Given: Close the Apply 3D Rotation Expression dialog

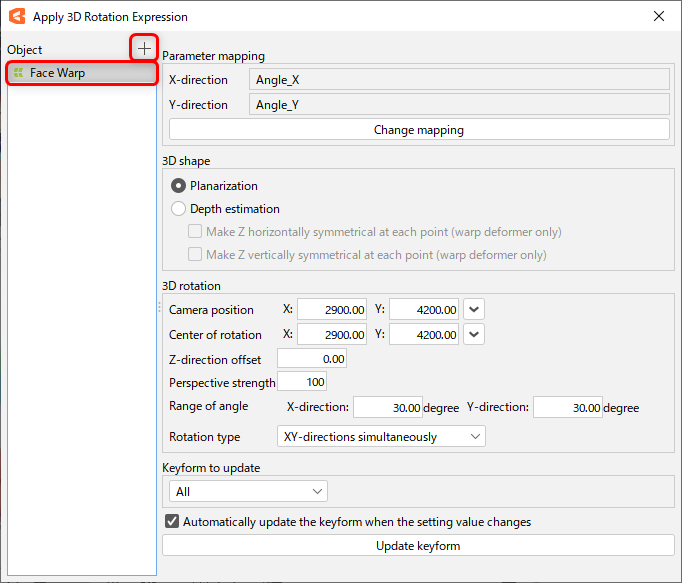Looking at the screenshot, I should tap(658, 16).
